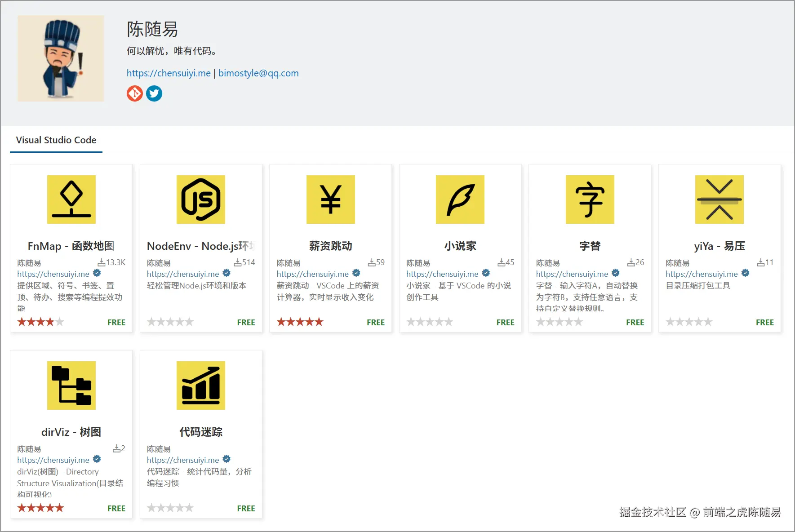Image resolution: width=795 pixels, height=532 pixels.
Task: Open chensuiyi.me link on NodeEnv card
Action: (183, 274)
